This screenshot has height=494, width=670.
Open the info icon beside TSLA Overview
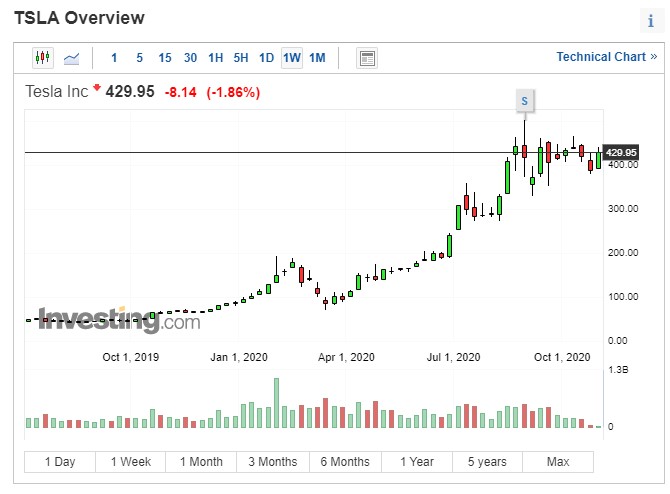(651, 21)
